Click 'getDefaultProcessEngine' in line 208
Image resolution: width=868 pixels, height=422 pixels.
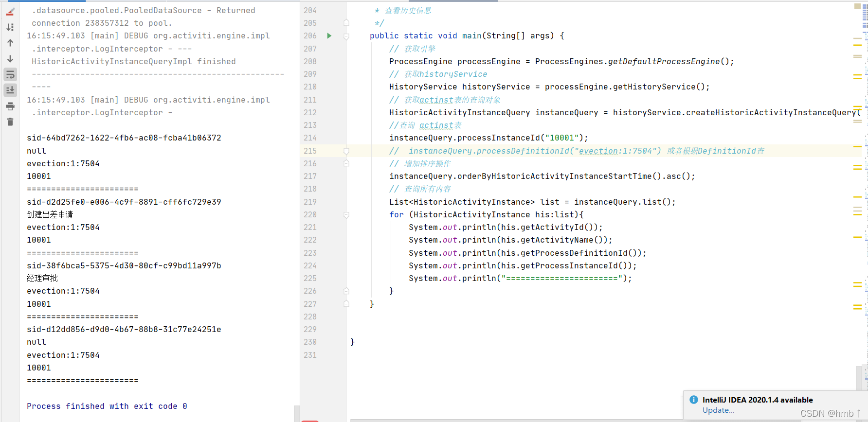coord(664,61)
